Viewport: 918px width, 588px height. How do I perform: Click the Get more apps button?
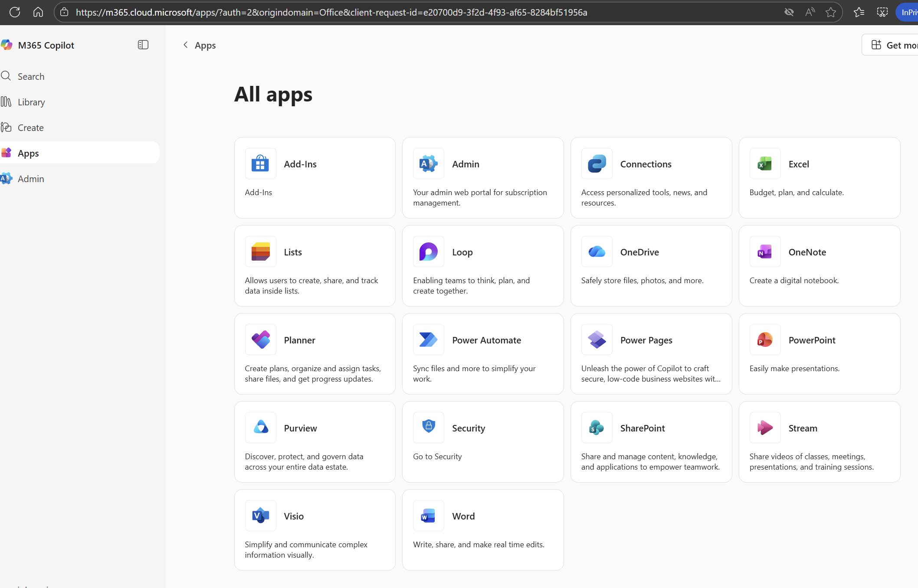coord(890,45)
